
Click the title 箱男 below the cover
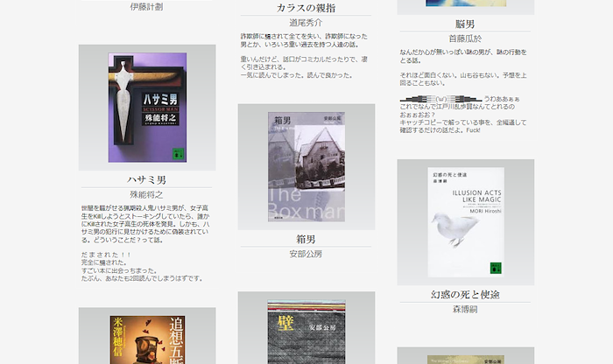(x=306, y=240)
